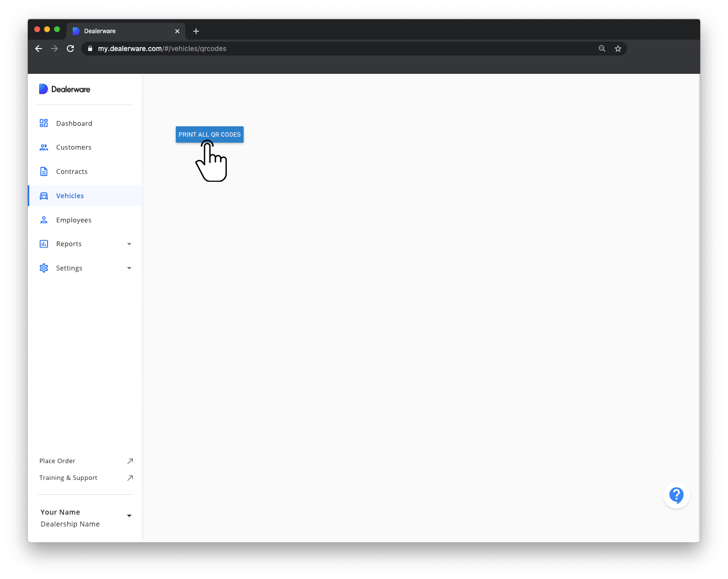This screenshot has width=728, height=579.
Task: Open the Your Name account dropdown
Action: (129, 516)
